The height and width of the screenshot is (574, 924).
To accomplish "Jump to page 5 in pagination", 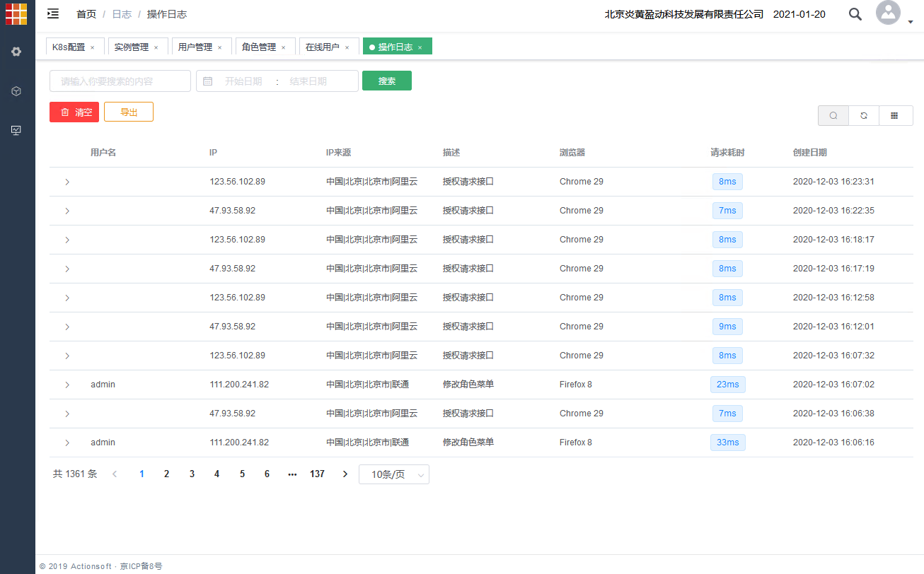I will coord(242,474).
